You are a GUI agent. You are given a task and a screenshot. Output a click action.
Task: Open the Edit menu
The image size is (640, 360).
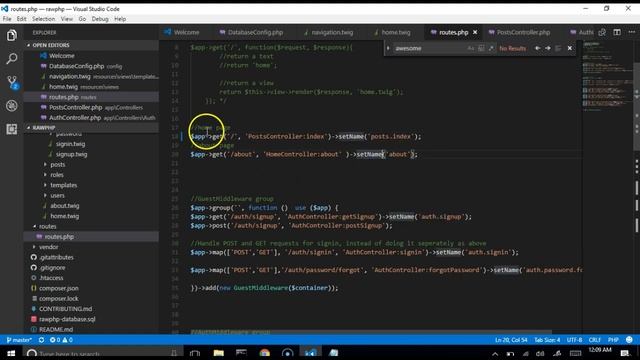click(21, 19)
